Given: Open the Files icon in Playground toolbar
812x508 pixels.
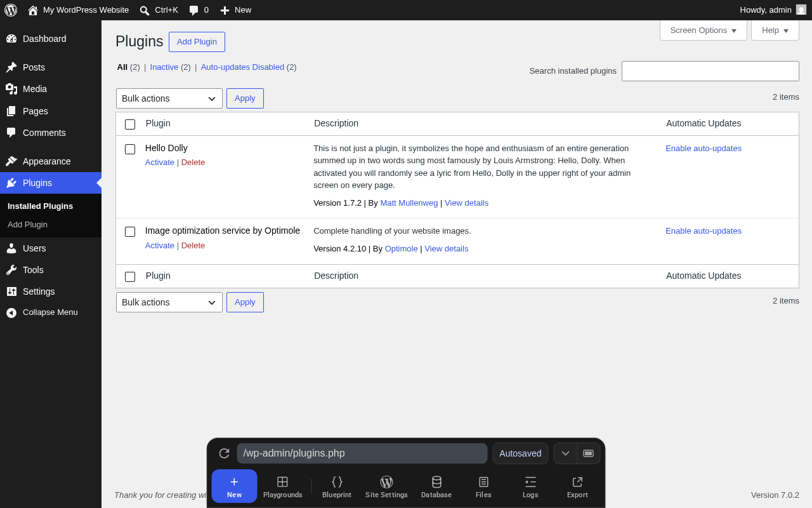Looking at the screenshot, I should click(x=483, y=482).
